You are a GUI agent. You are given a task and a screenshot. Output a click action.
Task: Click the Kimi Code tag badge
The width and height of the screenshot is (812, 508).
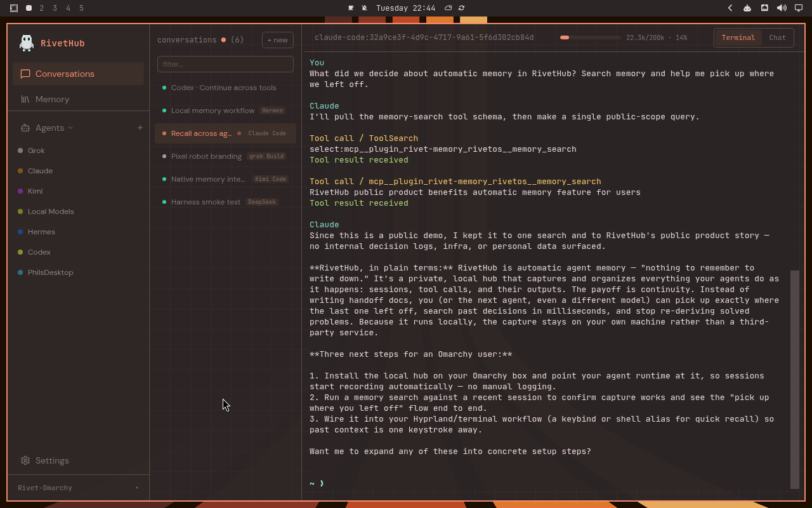point(271,179)
